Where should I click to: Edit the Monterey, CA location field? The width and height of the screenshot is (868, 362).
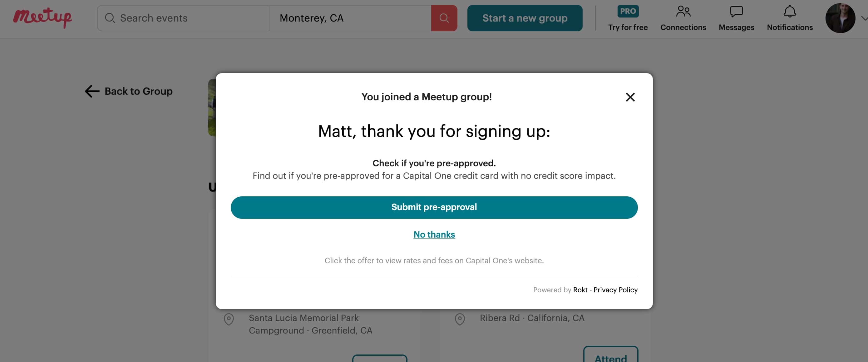(350, 18)
